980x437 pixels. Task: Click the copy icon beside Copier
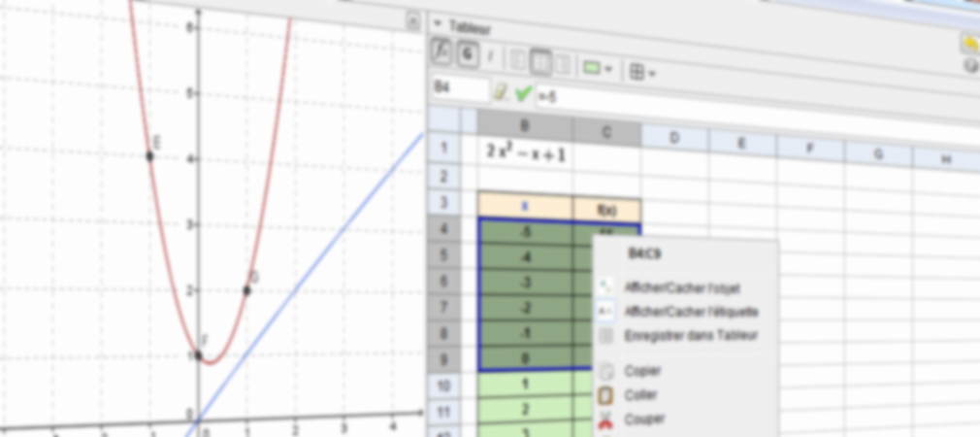click(x=605, y=371)
